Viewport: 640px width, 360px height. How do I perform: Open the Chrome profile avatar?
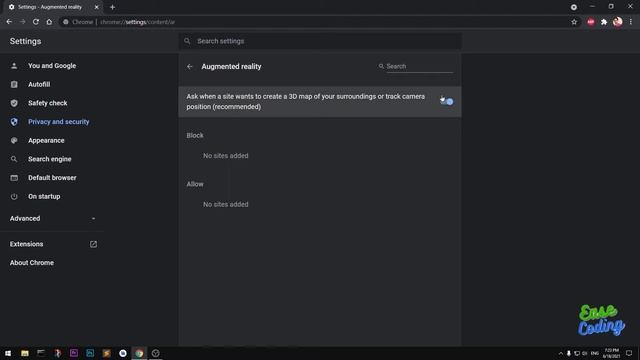coord(618,22)
